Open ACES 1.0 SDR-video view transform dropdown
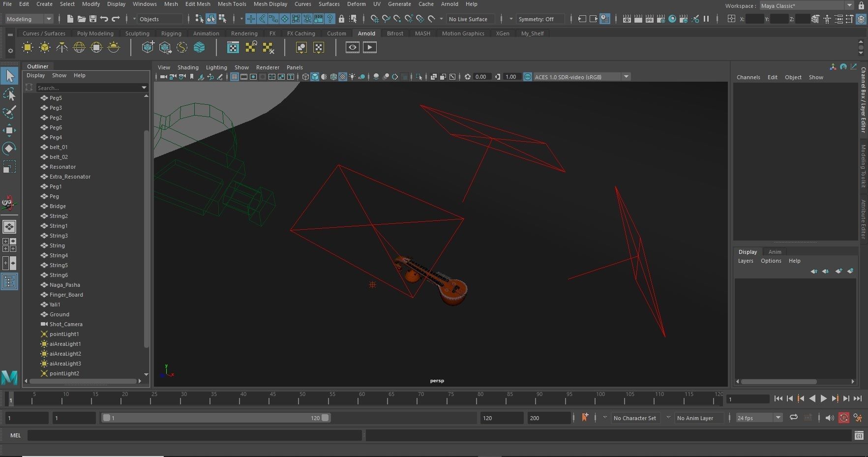The width and height of the screenshot is (868, 457). [x=582, y=77]
